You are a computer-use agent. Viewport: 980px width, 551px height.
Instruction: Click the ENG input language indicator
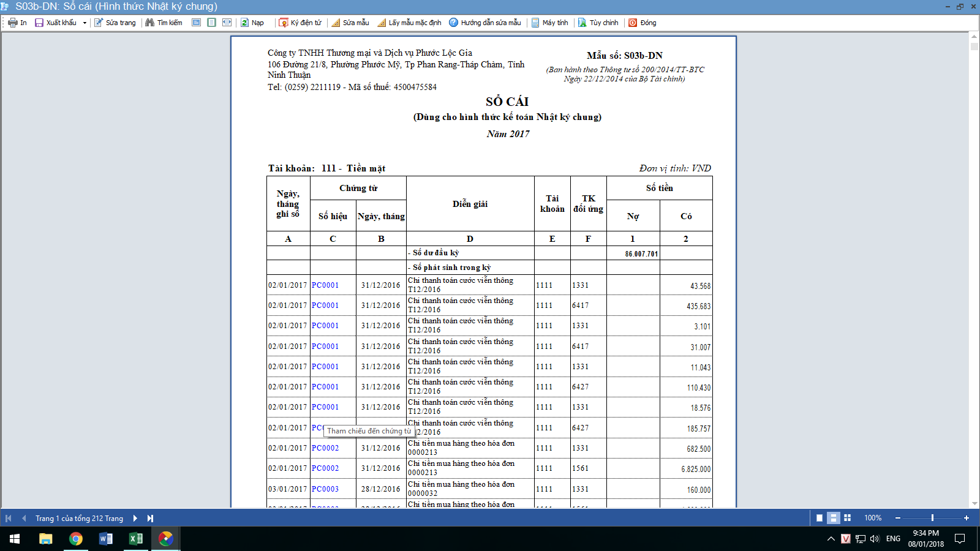pyautogui.click(x=893, y=539)
